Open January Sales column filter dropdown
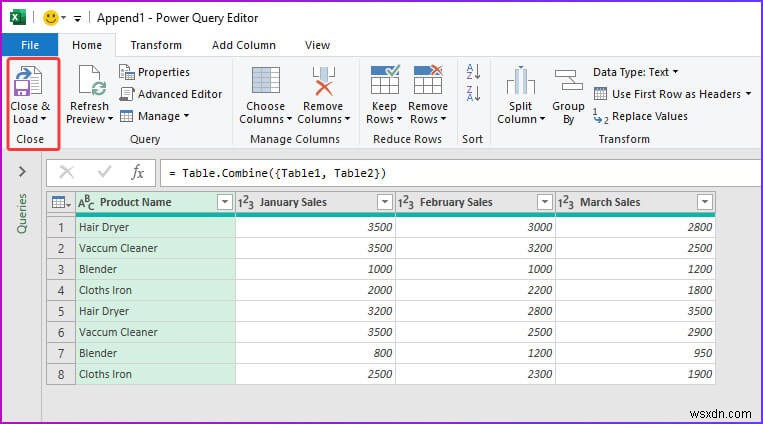Viewport: 763px width, 424px height. [x=384, y=202]
